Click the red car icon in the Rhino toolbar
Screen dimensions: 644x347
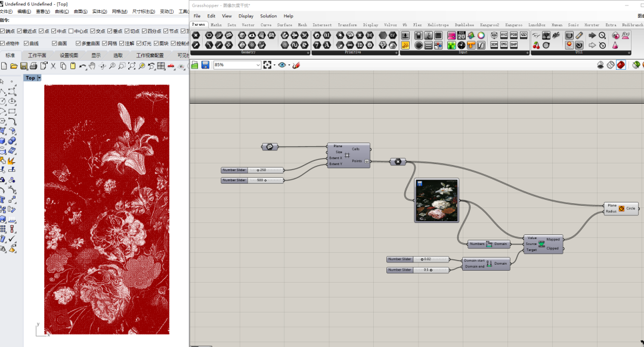[171, 66]
